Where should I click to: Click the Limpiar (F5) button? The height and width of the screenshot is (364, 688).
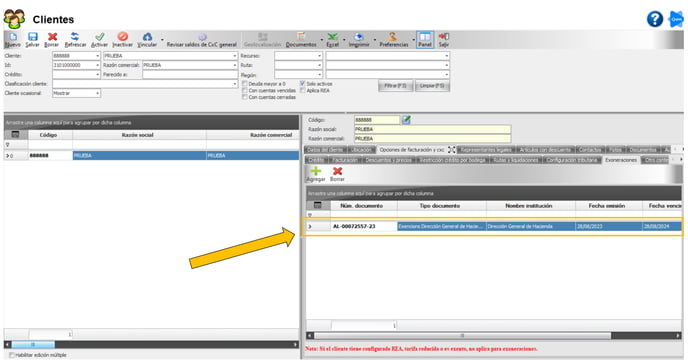point(432,86)
